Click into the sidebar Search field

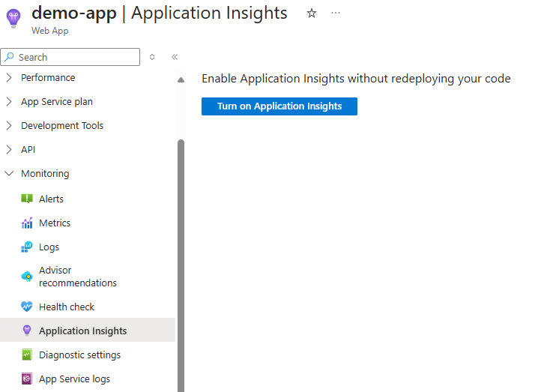[75, 57]
